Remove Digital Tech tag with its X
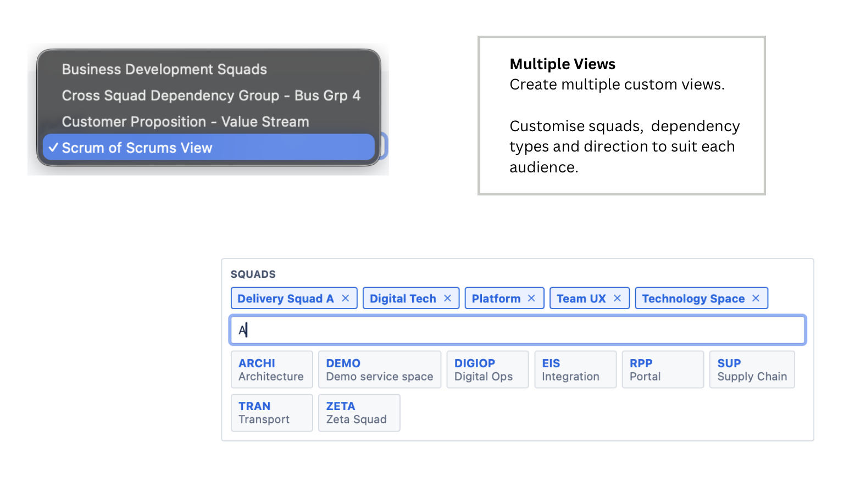This screenshot has width=866, height=504. coord(447,298)
